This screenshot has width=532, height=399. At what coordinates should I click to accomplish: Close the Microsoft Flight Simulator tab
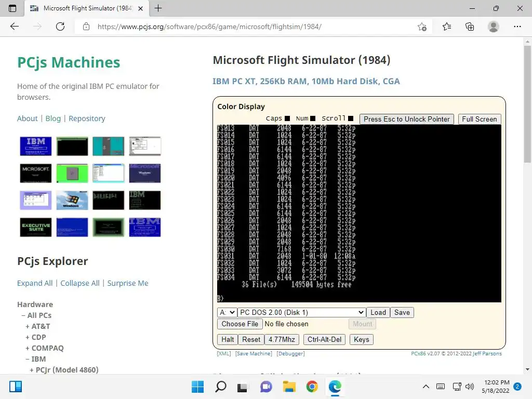click(x=140, y=8)
